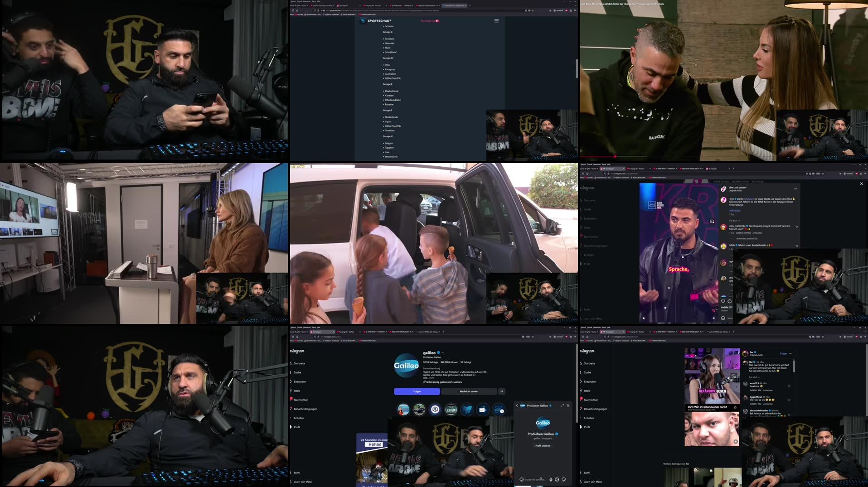This screenshot has height=487, width=868.
Task: Expand 'mehr' in the Galileo bio
Action: [x=432, y=377]
